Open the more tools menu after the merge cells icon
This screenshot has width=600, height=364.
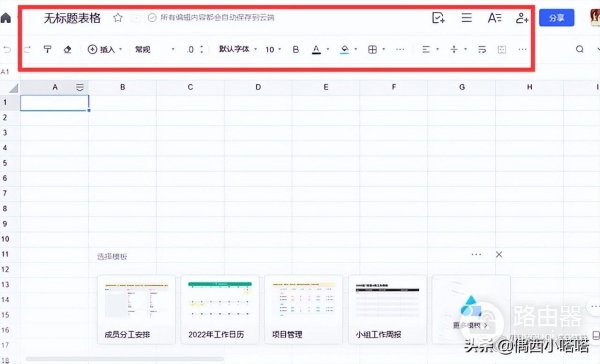(x=522, y=49)
